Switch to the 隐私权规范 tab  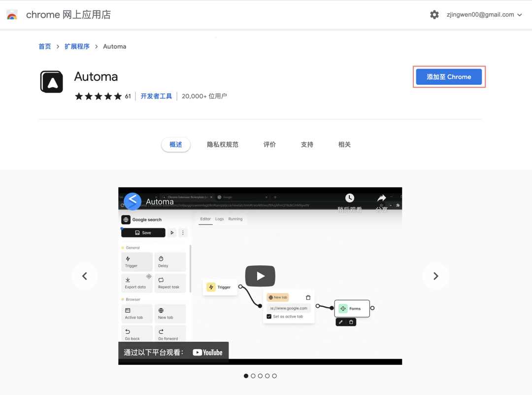223,144
